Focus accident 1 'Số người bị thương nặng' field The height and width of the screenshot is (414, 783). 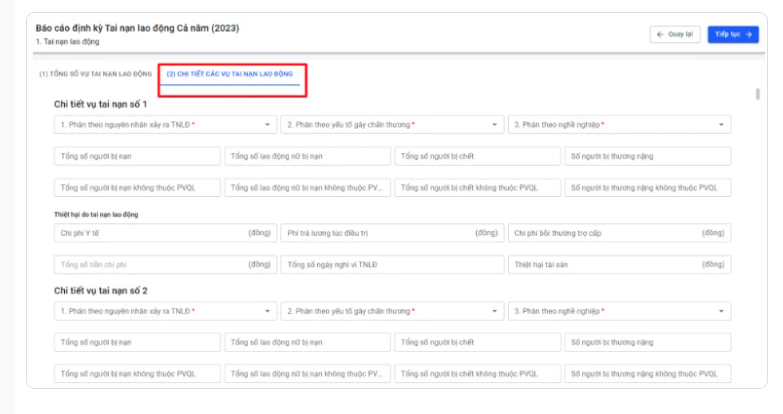tap(648, 156)
